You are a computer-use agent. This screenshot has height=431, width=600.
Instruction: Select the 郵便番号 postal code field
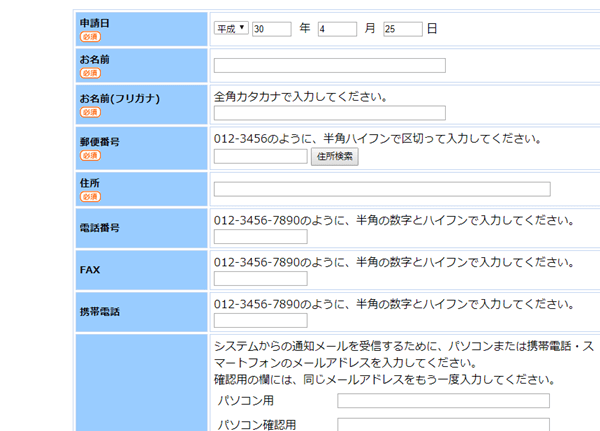[x=260, y=156]
